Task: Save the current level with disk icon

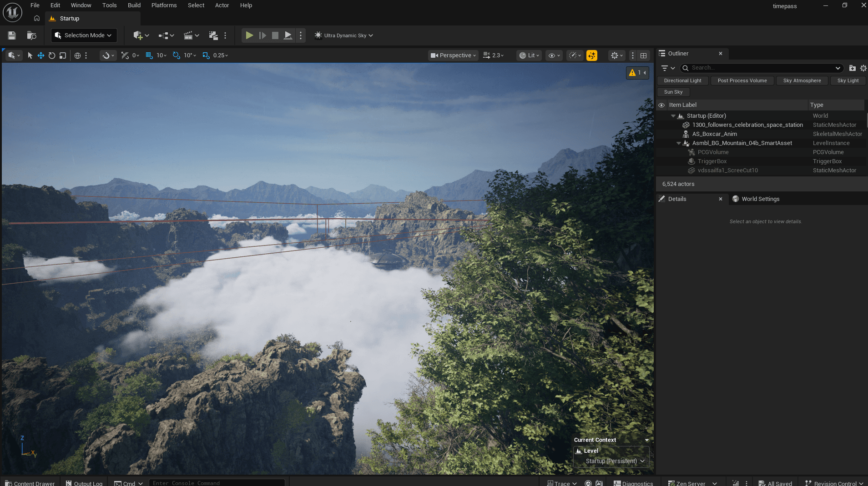Action: (x=12, y=35)
